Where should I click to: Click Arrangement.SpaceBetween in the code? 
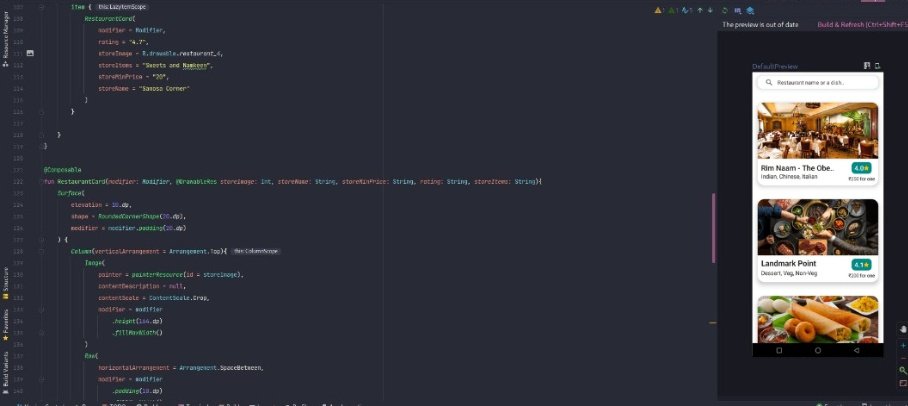point(221,368)
